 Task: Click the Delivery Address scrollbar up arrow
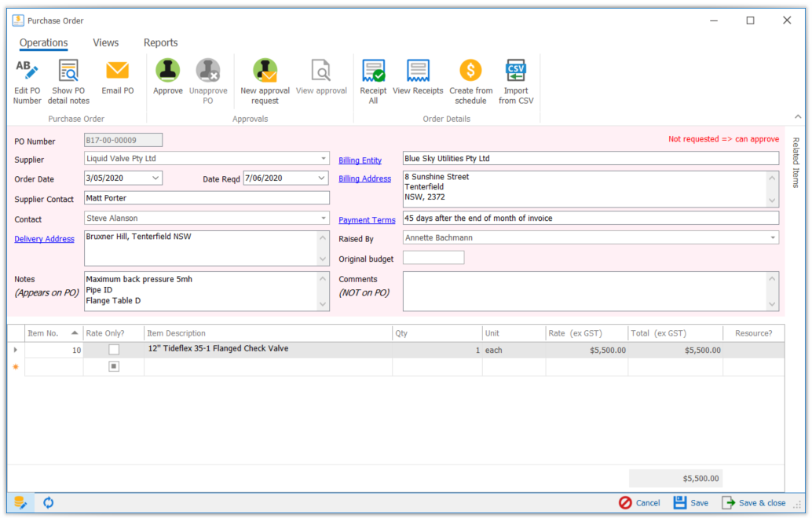(323, 238)
